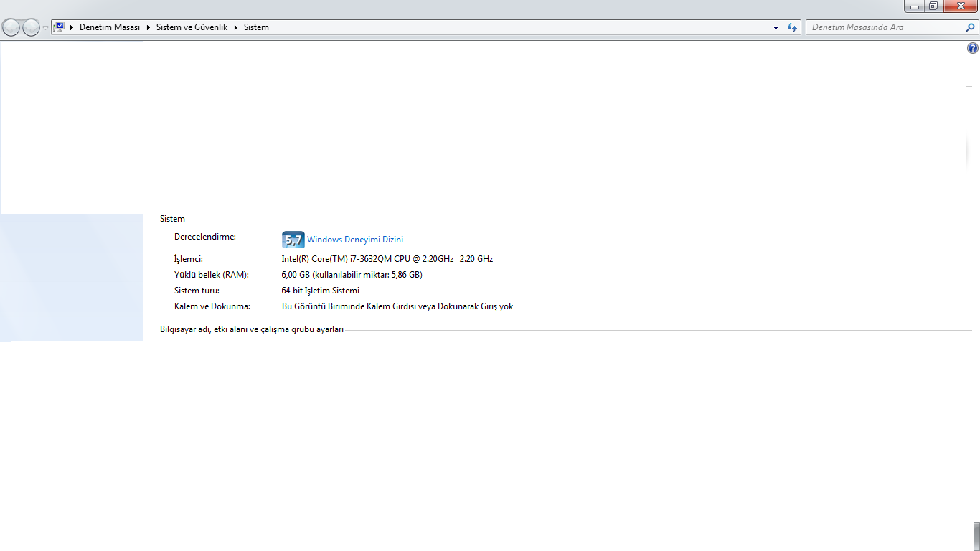Click the Kalem Girdisi veya Dokunarak Giriş text
Image resolution: width=980 pixels, height=551 pixels.
click(397, 306)
